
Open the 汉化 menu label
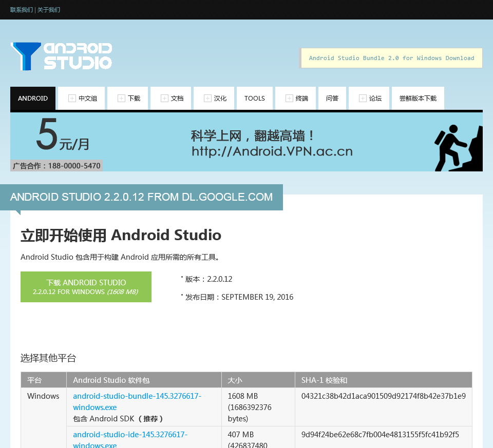(220, 99)
